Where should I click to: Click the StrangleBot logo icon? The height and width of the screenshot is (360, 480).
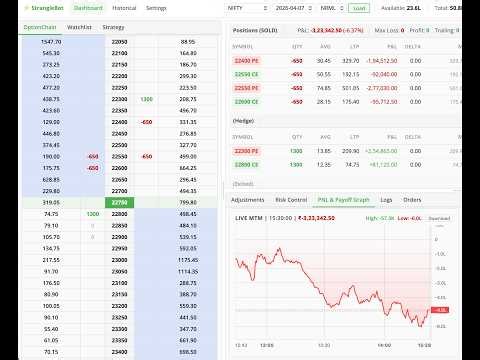coord(26,8)
